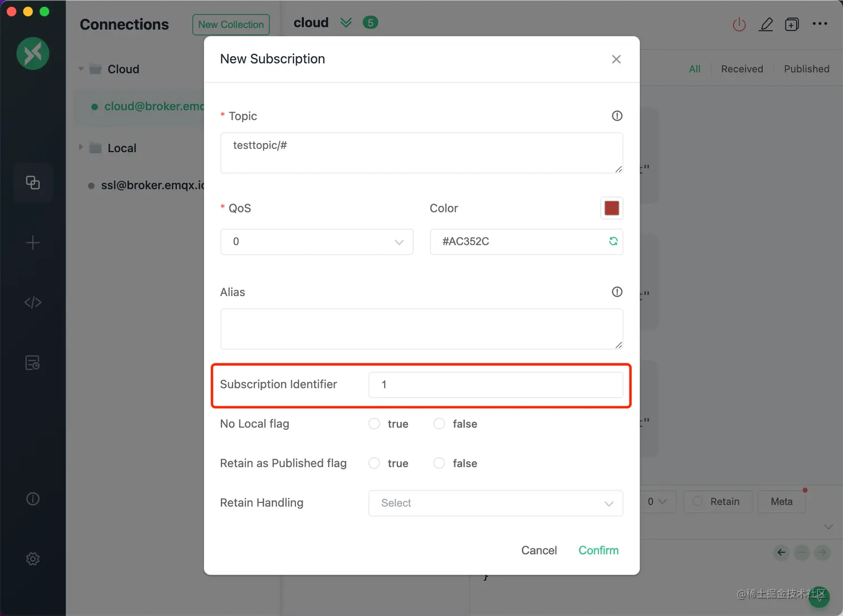This screenshot has height=616, width=843.
Task: Collapse the Cloud connections folder
Action: click(81, 69)
